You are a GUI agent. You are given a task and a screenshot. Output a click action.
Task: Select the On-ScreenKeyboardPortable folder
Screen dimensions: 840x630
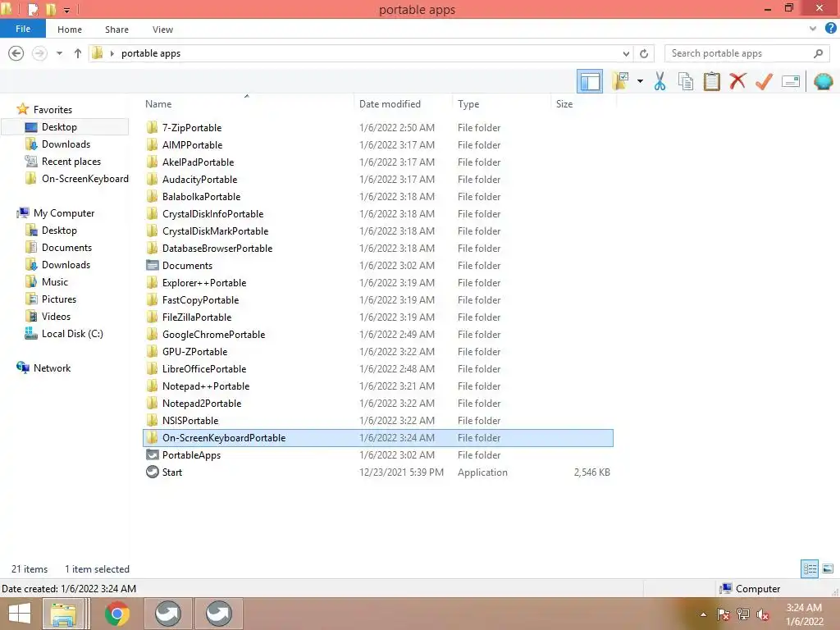point(378,438)
